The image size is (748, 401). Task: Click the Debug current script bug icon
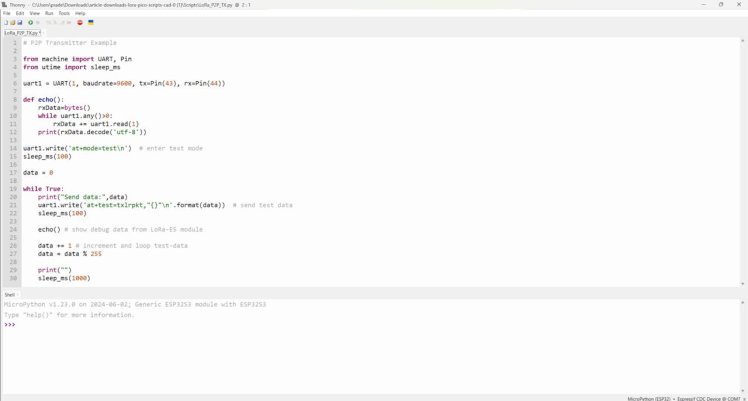(x=38, y=22)
